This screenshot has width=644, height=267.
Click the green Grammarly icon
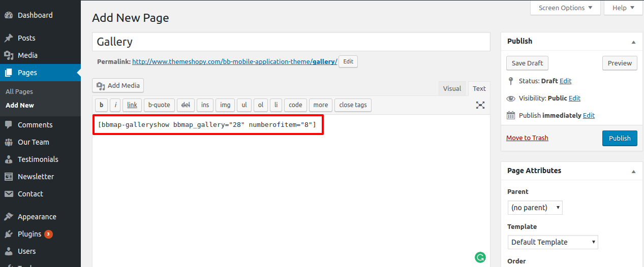point(480,257)
